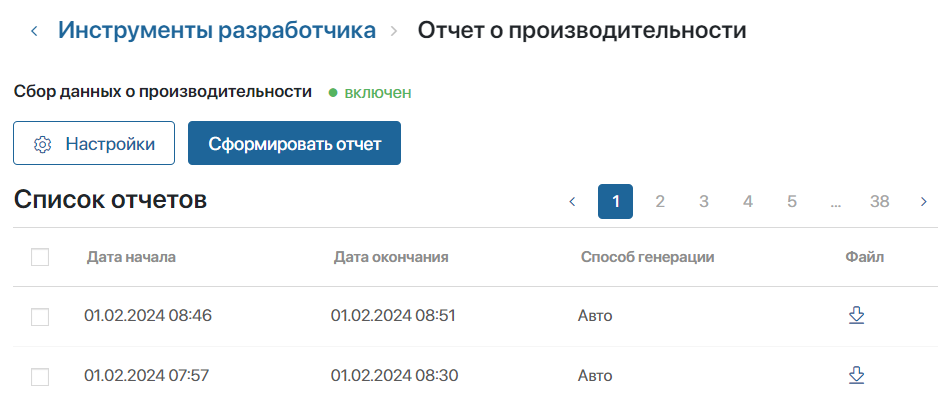
Task: Check the report starting 01.02.2024 08:46
Action: click(x=40, y=317)
